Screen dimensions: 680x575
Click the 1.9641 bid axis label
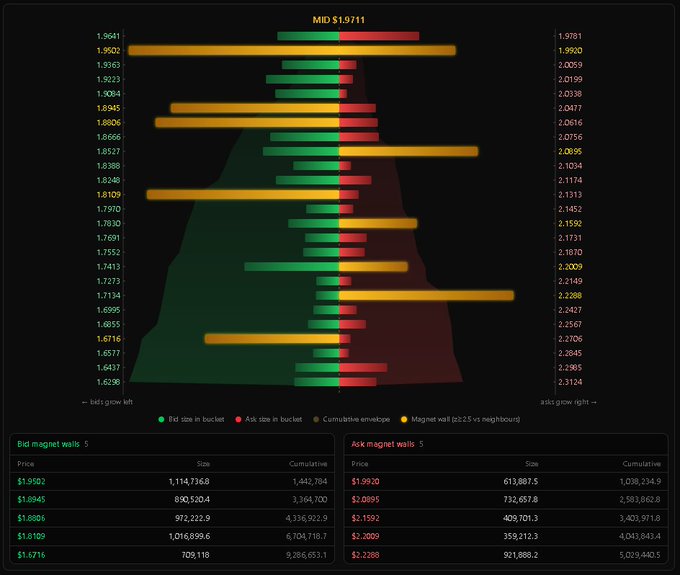(108, 36)
